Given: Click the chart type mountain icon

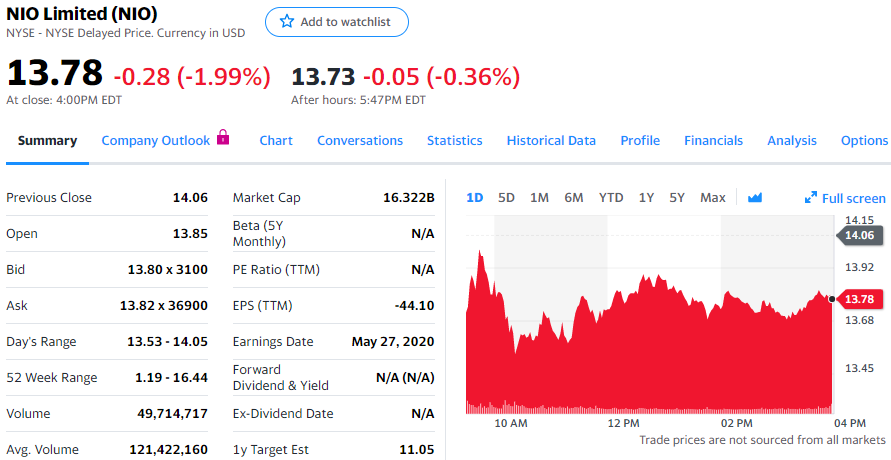Looking at the screenshot, I should pos(755,198).
